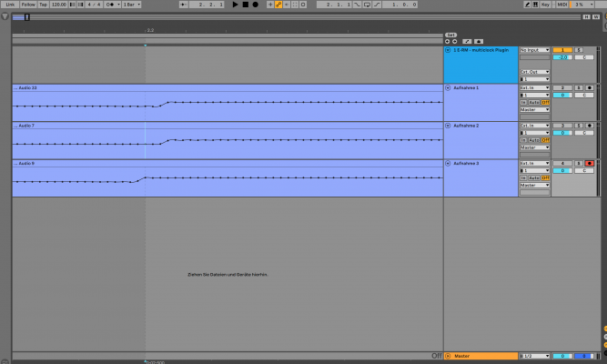Toggle the MIDI arrangement overdub plus icon
This screenshot has width=607, height=364.
pyautogui.click(x=270, y=5)
